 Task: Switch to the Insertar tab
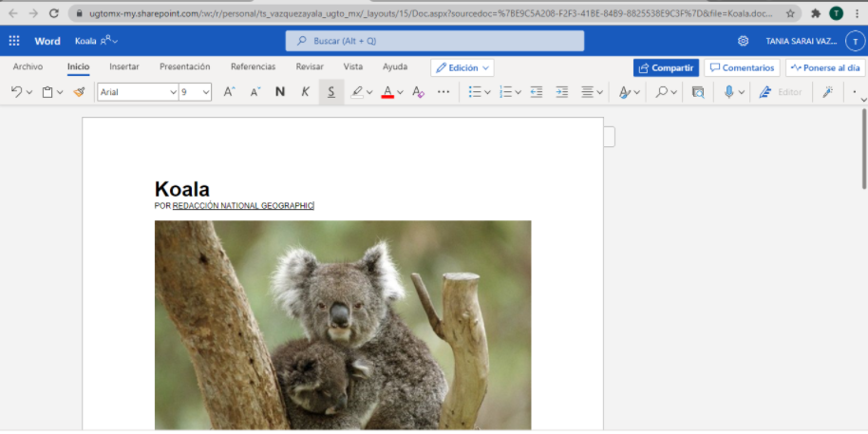(x=124, y=67)
